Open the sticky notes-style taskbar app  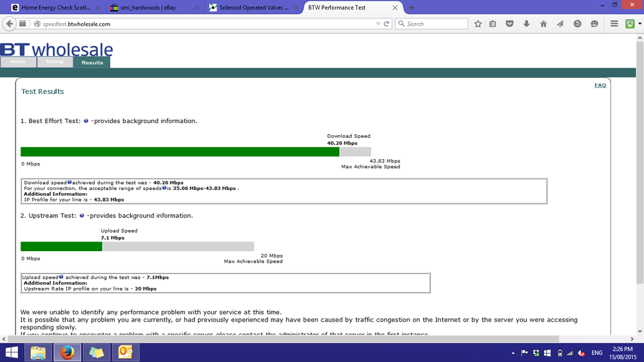pos(97,352)
